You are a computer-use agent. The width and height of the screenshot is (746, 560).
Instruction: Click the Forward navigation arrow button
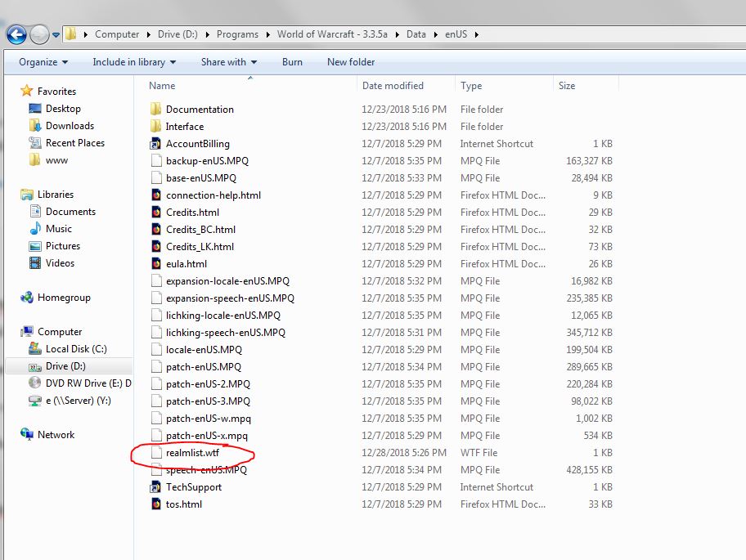(x=39, y=34)
